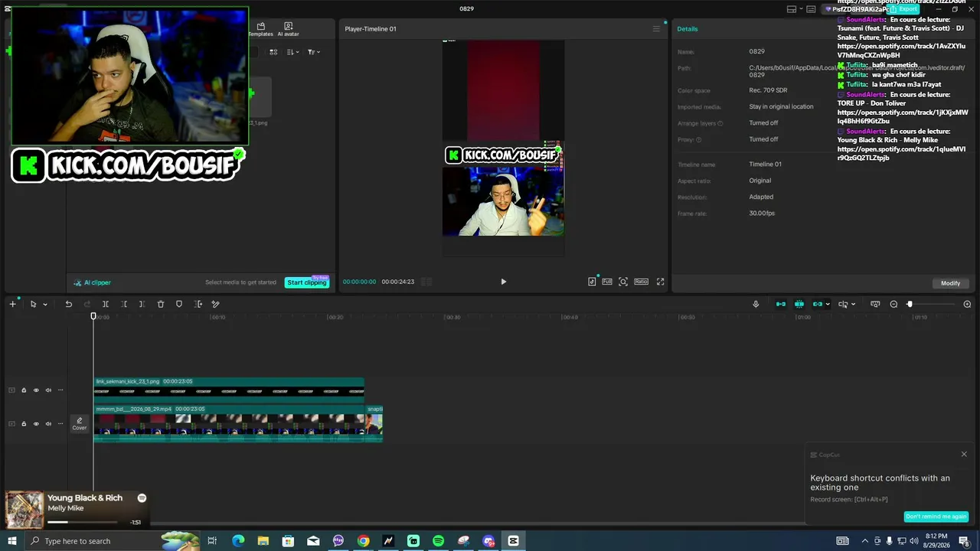Click the three-dot menu on video track
The height and width of the screenshot is (551, 980).
coord(60,423)
